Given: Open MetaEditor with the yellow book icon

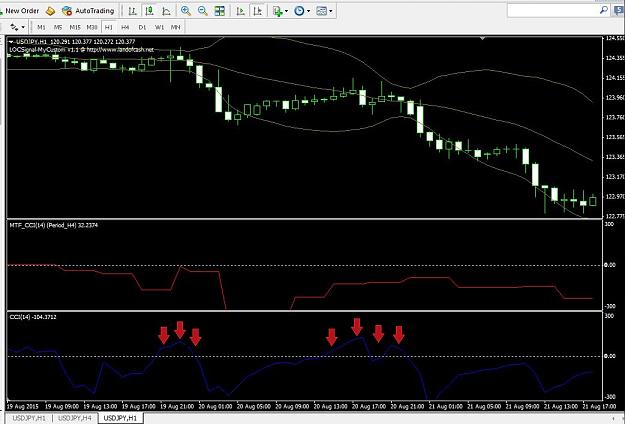Looking at the screenshot, I should (x=50, y=11).
